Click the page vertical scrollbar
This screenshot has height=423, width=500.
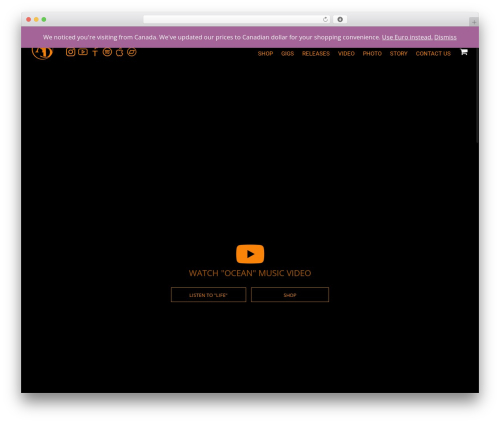(478, 97)
